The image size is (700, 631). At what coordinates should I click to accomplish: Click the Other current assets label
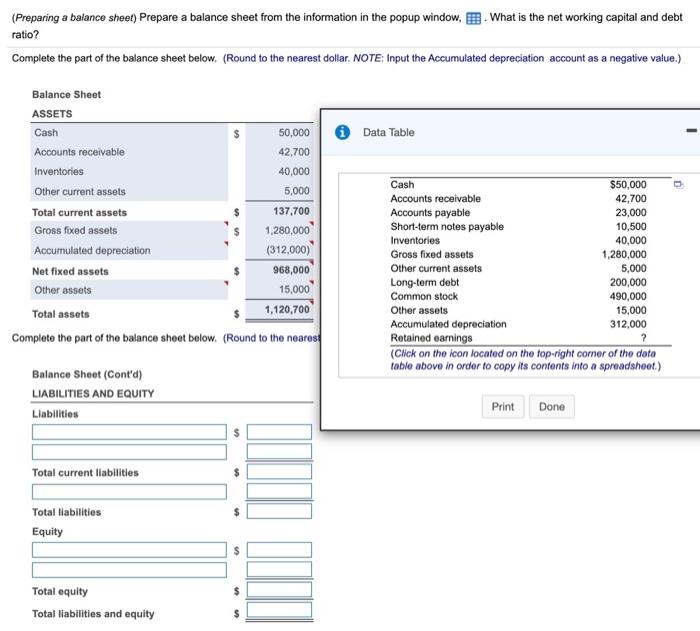tap(79, 191)
